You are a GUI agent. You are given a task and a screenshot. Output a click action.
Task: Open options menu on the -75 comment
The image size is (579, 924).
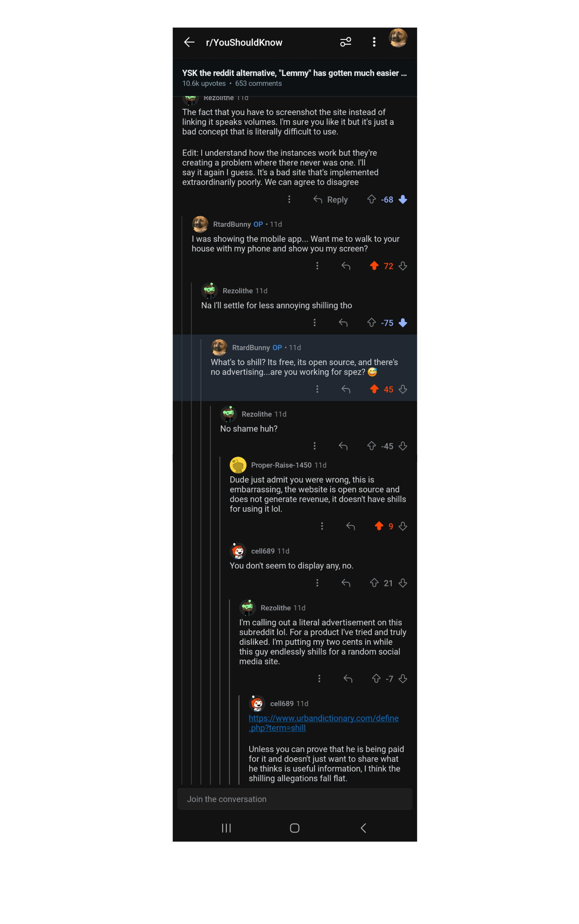point(315,323)
